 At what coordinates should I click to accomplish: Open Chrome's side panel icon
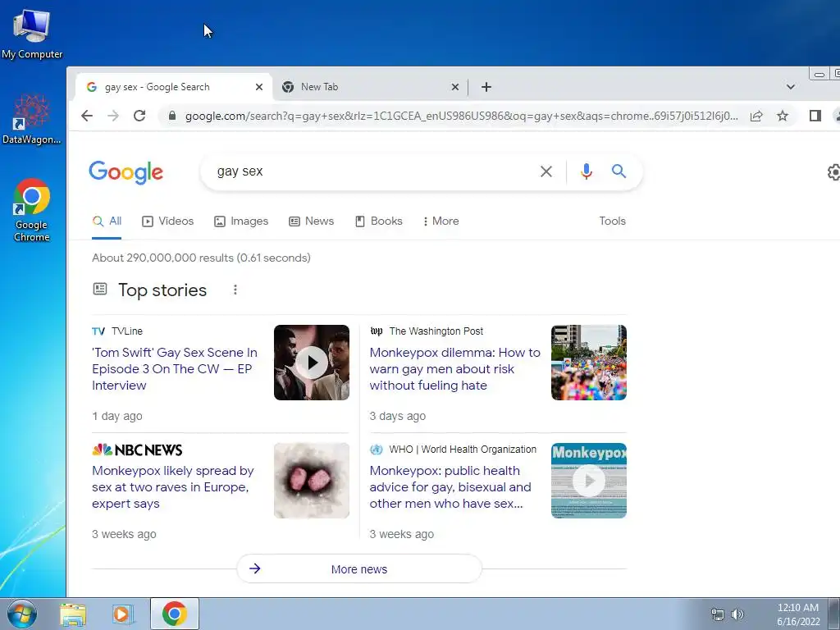click(815, 116)
